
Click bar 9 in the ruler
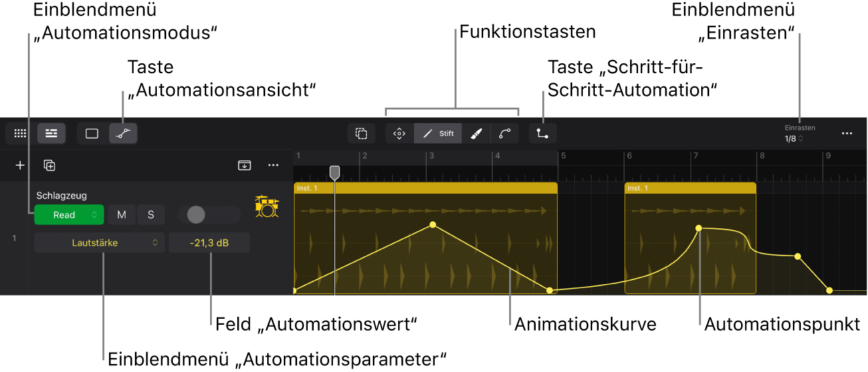coord(827,156)
